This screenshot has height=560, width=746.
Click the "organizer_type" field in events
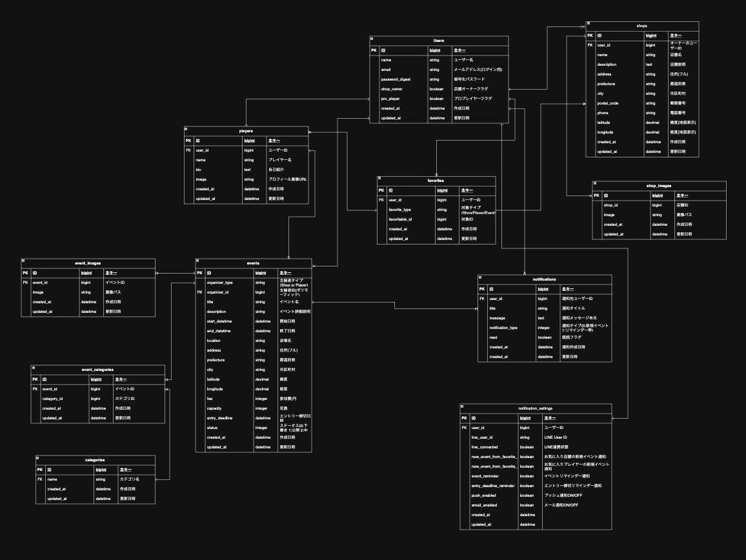coord(220,283)
